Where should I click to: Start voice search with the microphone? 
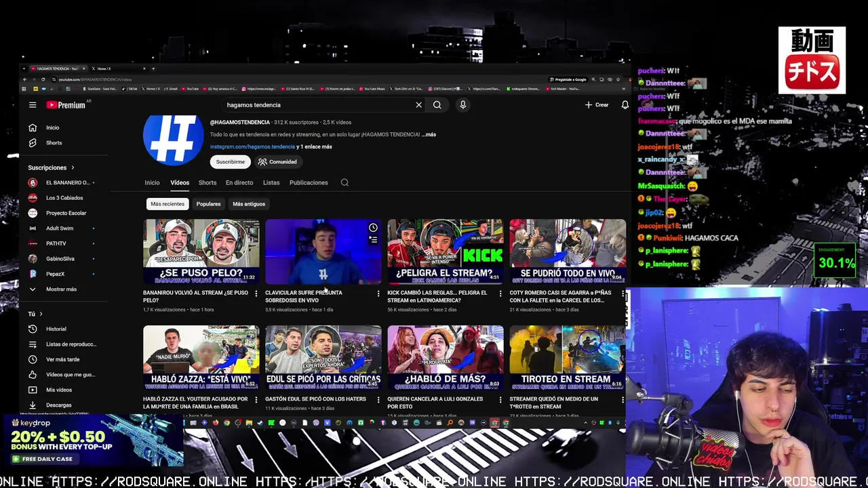click(x=462, y=105)
